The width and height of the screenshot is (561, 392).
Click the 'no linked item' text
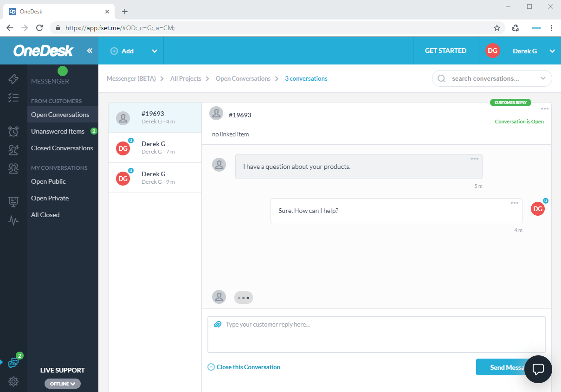pos(231,134)
